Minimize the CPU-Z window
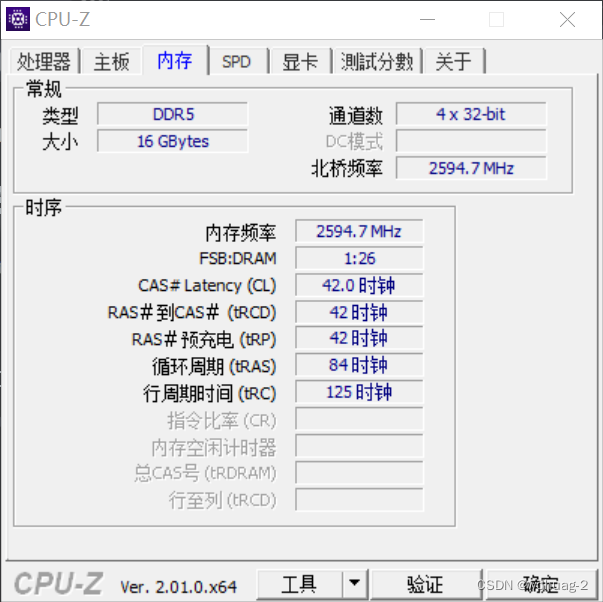The height and width of the screenshot is (602, 603). [x=427, y=19]
